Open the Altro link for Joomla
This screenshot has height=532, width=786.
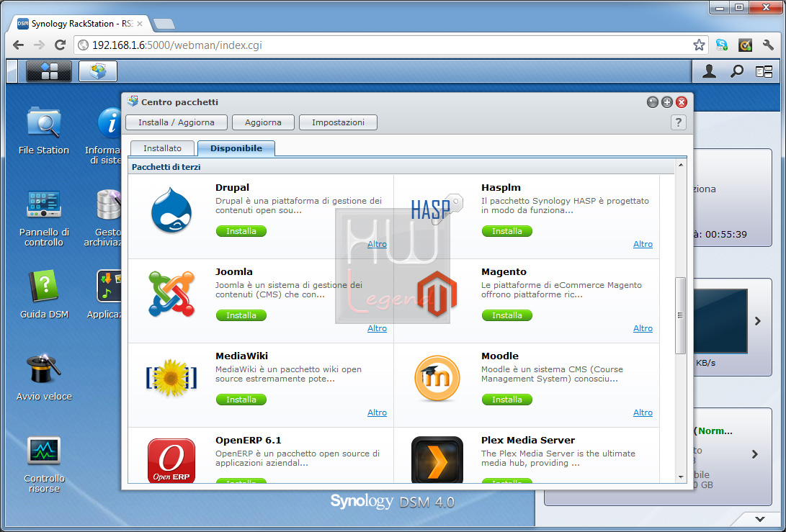click(x=377, y=328)
